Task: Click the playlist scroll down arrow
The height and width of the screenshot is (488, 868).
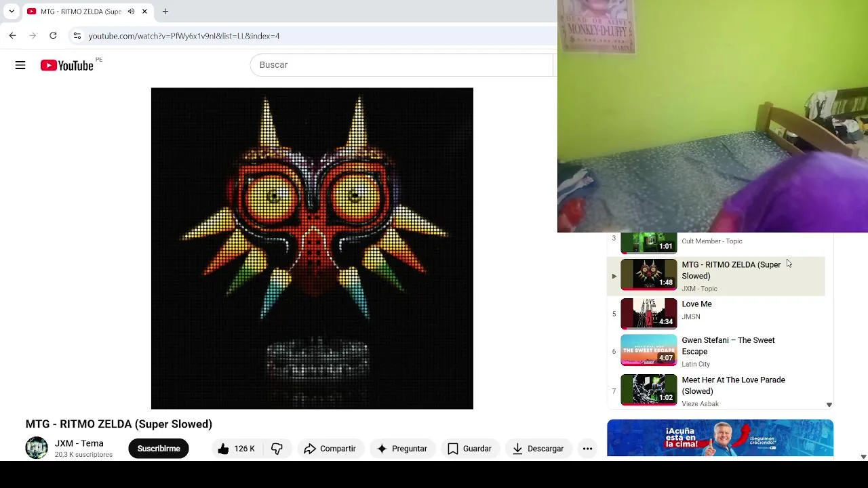Action: coord(829,405)
